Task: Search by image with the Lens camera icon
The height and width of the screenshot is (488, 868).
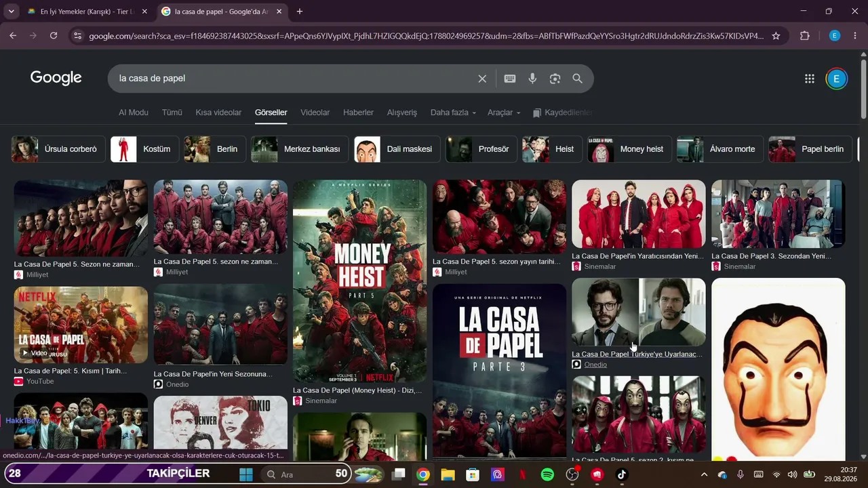Action: [x=555, y=79]
